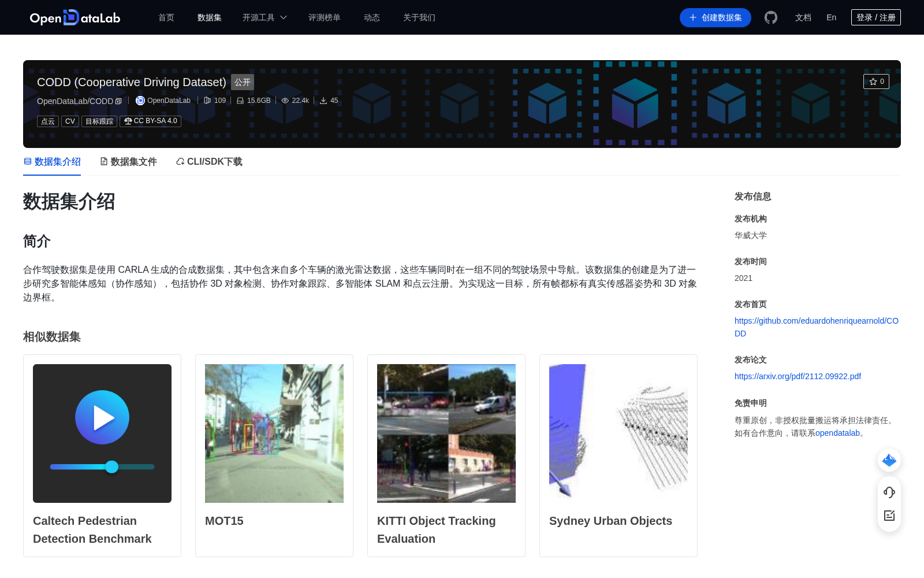Viewport: 924px width, 578px height.
Task: Click the 华威大学 publisher text
Action: [751, 235]
